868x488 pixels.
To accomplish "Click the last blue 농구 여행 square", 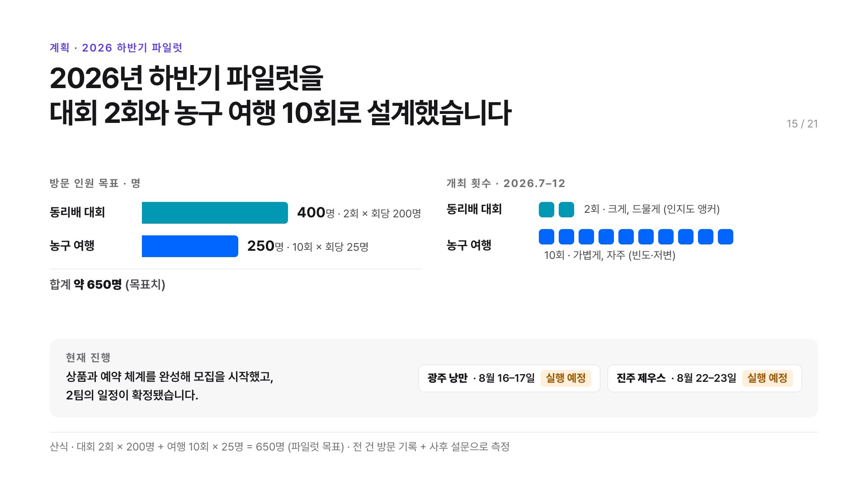I will coord(726,237).
